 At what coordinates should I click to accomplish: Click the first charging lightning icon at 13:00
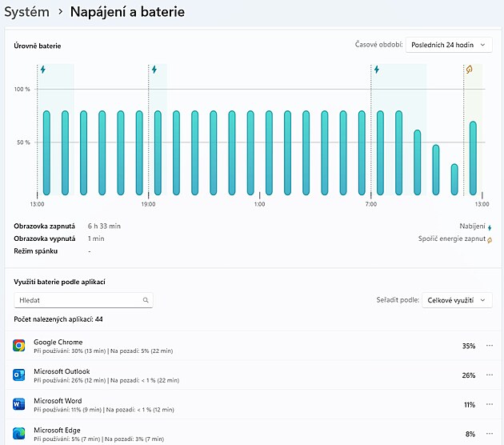coord(43,70)
